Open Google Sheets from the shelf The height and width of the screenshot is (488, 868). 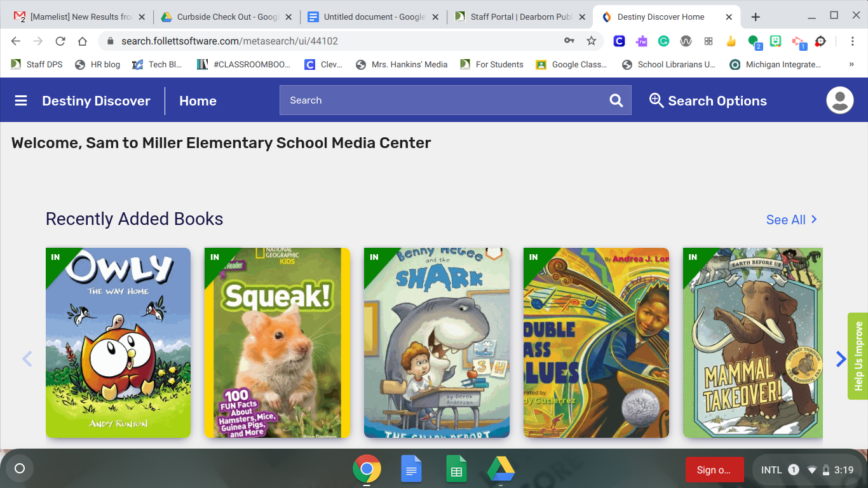(456, 470)
